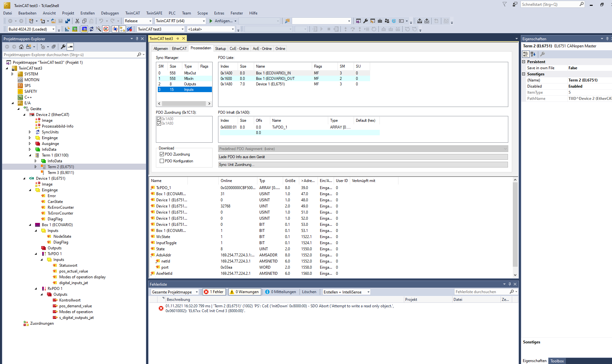The image size is (612, 364).
Task: Switch Eigenschaften to alphabetical view
Action: (x=533, y=54)
